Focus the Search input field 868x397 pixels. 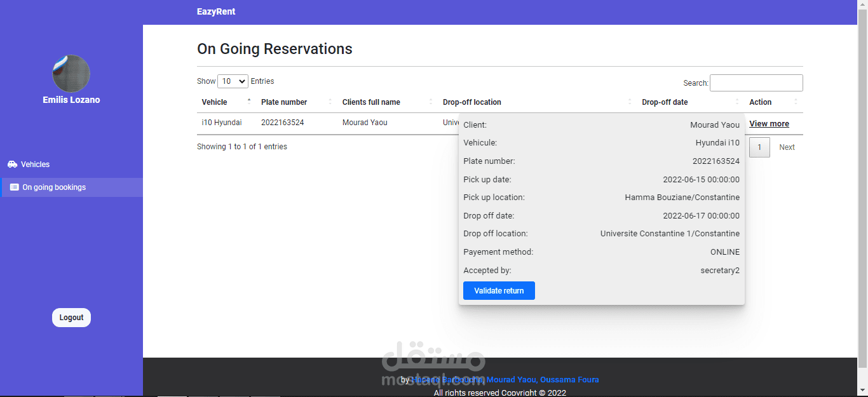tap(756, 83)
